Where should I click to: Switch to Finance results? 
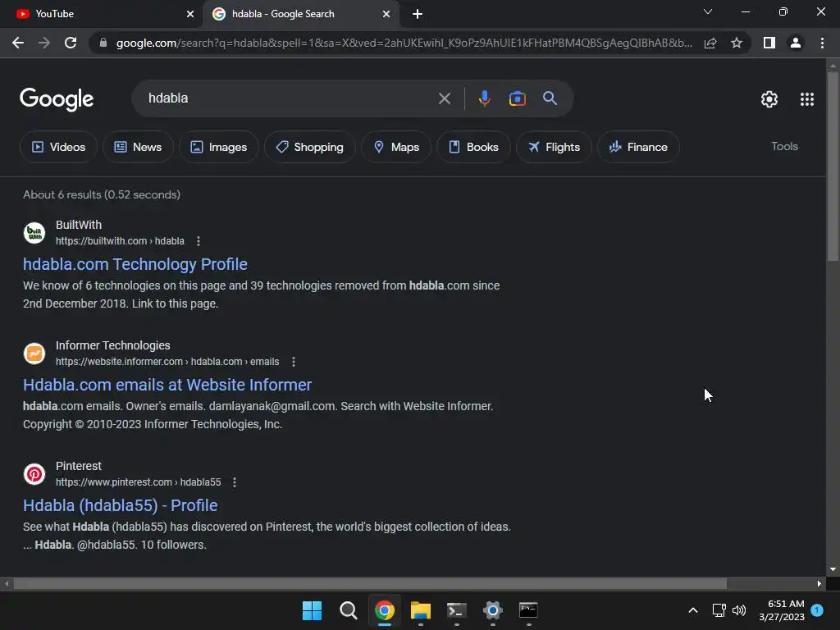click(638, 147)
